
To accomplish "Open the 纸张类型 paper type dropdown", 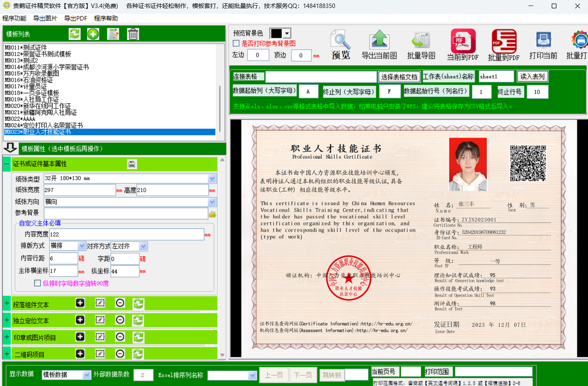I will (212, 179).
